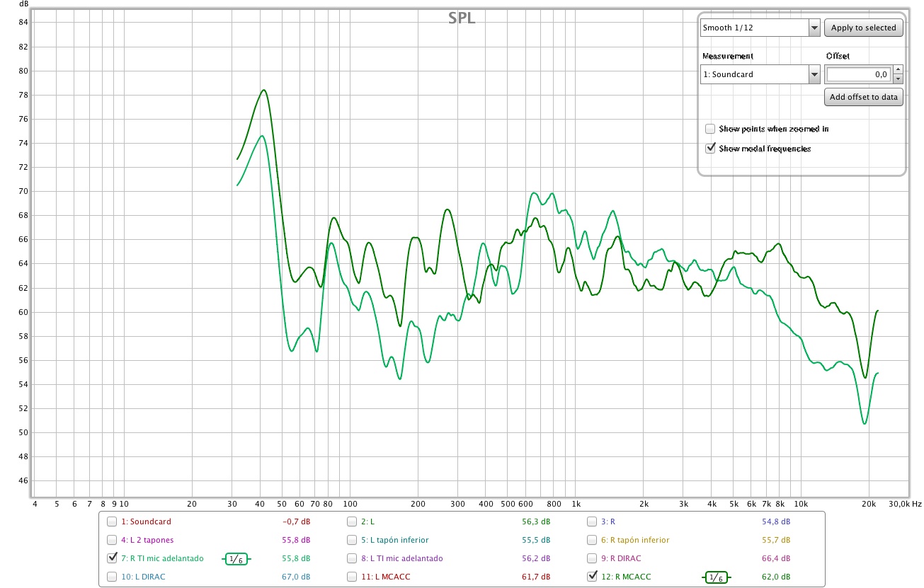The width and height of the screenshot is (924, 588).
Task: Select the 7: R TI mic adelantado label
Action: coord(162,558)
